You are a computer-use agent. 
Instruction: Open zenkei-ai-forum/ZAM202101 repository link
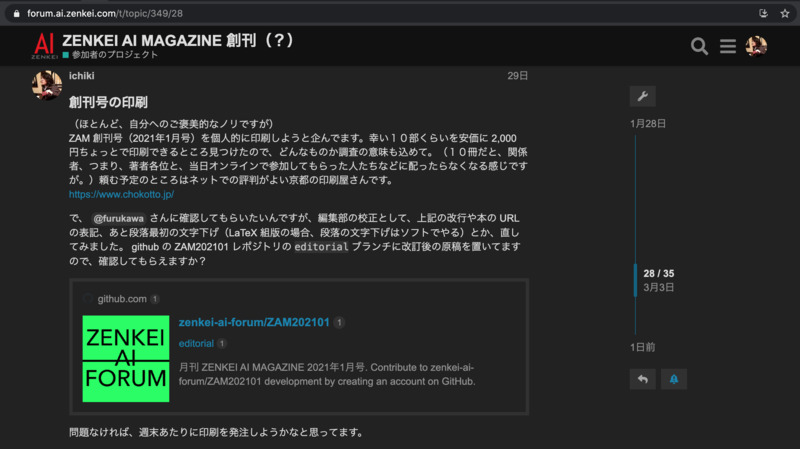point(254,322)
